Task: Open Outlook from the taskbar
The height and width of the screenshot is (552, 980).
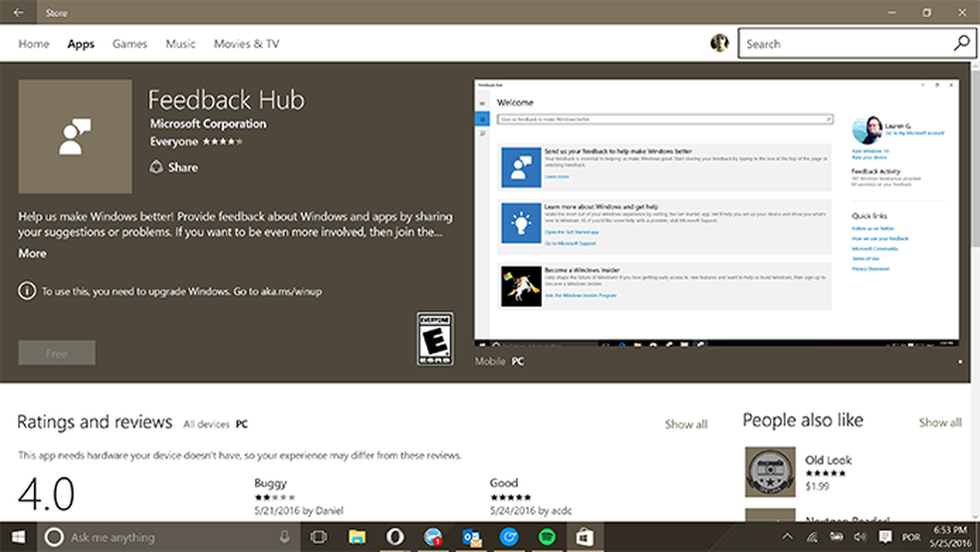Action: coord(471,537)
